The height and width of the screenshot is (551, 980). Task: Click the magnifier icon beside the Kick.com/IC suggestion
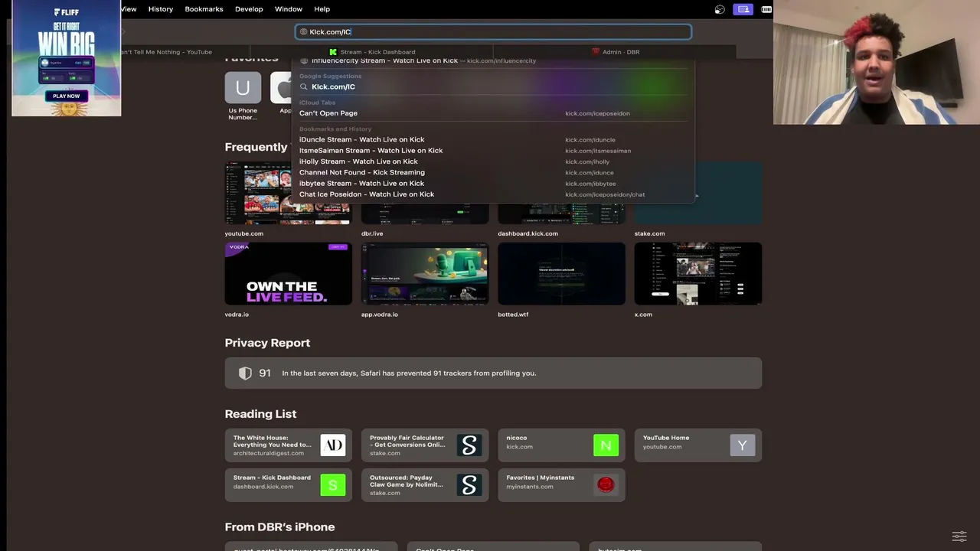tap(304, 87)
